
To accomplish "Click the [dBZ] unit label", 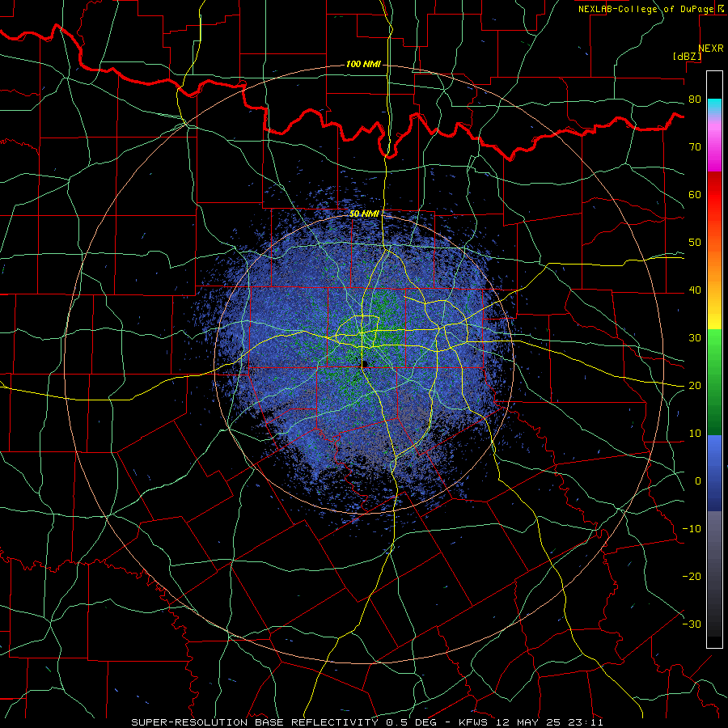I will coord(687,56).
